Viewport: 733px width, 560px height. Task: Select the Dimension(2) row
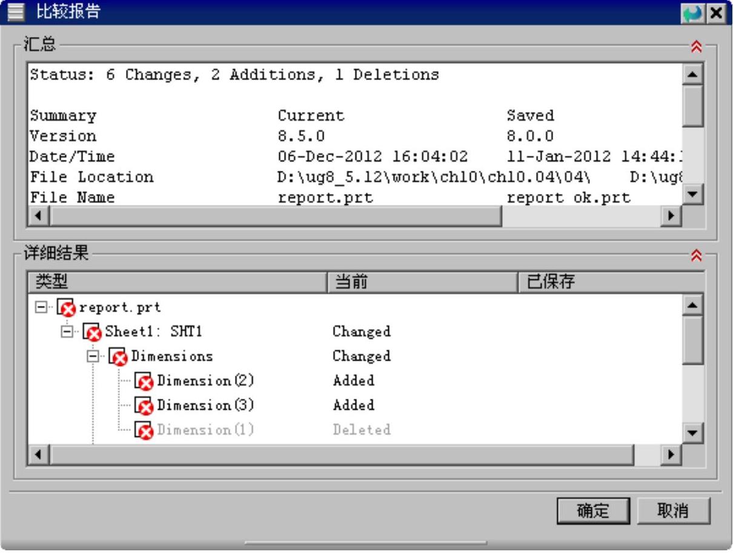coord(205,381)
